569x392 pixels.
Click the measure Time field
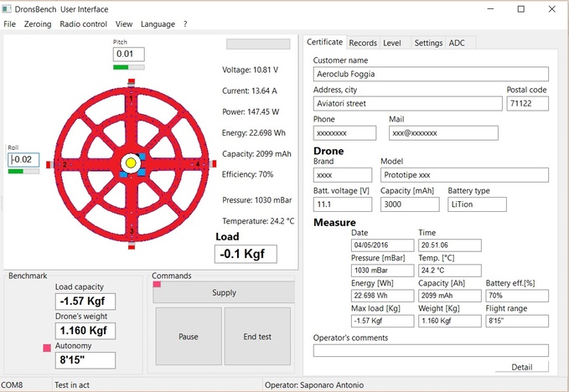450,245
